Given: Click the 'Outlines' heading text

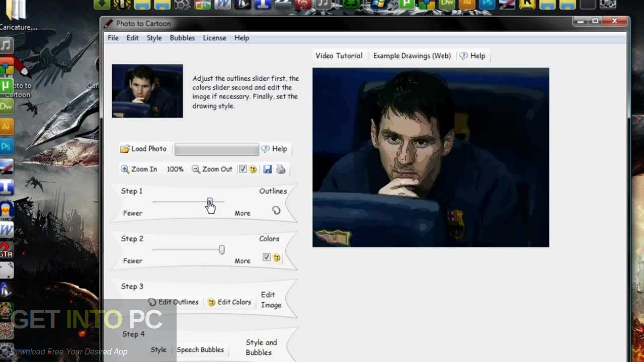Looking at the screenshot, I should 273,191.
